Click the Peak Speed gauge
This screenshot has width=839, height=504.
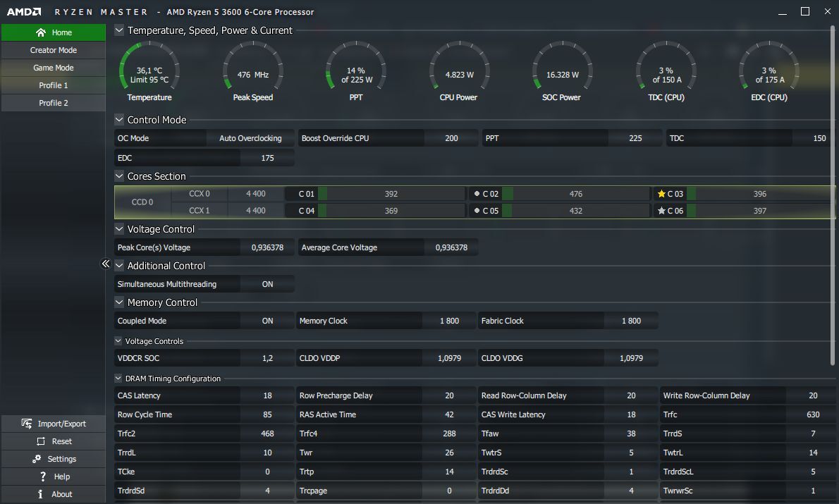tap(253, 66)
